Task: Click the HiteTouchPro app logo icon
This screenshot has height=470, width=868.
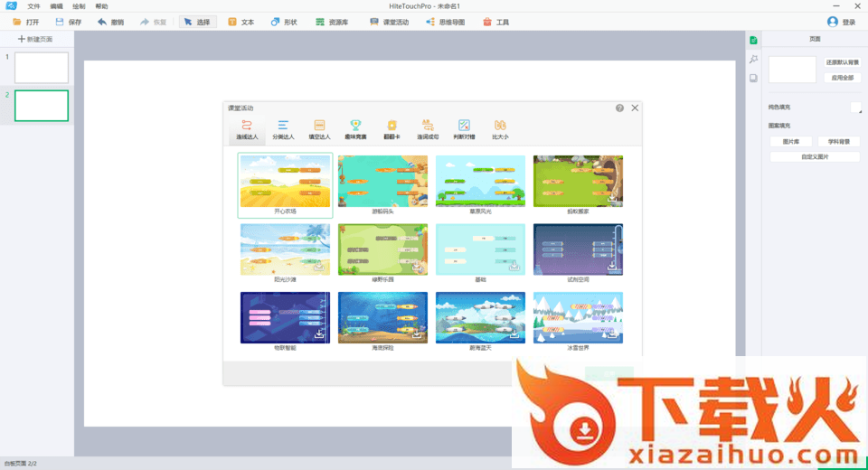Action: 11,5
